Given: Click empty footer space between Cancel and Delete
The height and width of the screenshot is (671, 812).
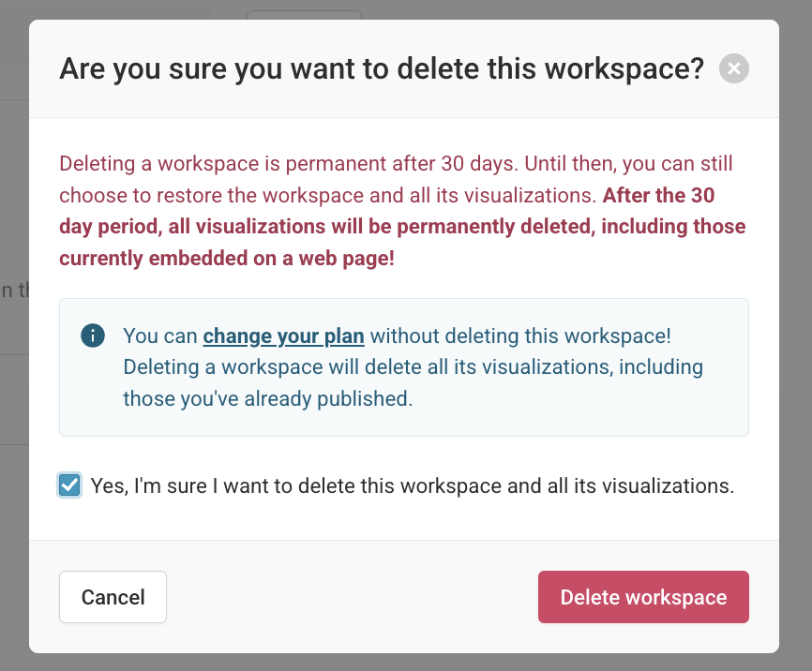Looking at the screenshot, I should point(353,597).
